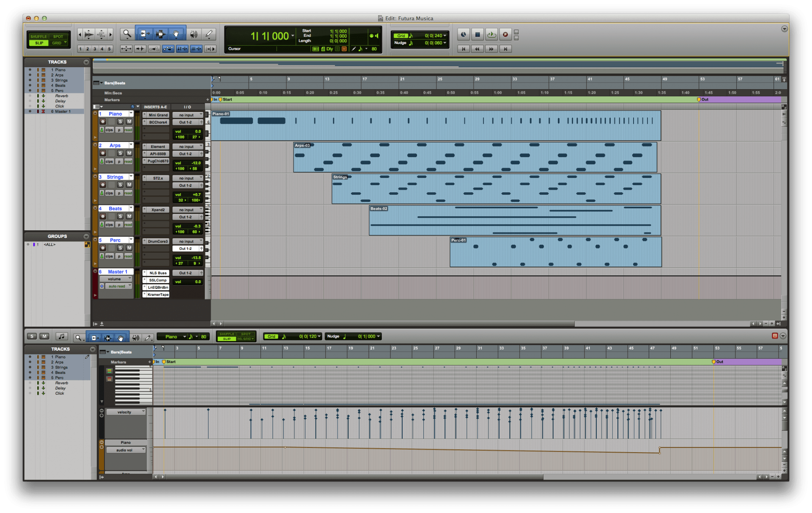Screen dimensions: 812x513
Task: Adjust the volume fader on the Arps track
Action: 188,163
